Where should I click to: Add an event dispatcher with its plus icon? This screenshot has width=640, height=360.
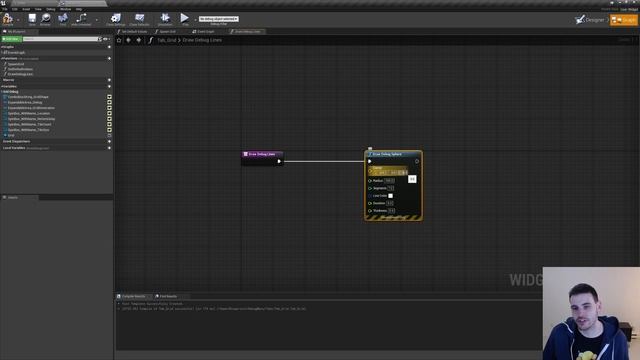[109, 141]
